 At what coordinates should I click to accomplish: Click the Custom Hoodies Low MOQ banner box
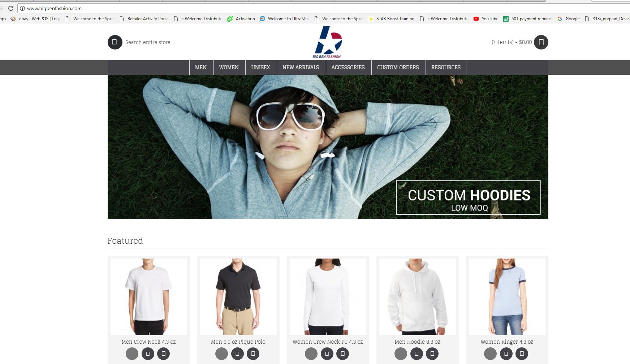(468, 198)
